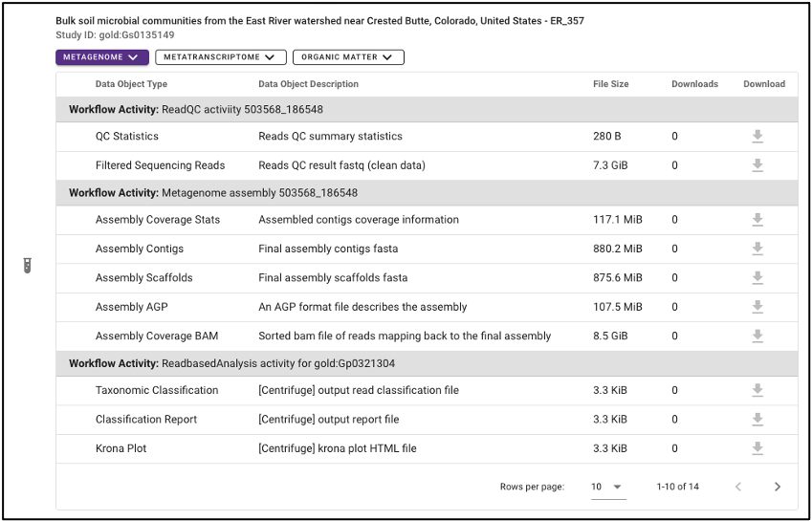Open the Metagenome dropdown
Screen dimensions: 812x521
coord(102,57)
